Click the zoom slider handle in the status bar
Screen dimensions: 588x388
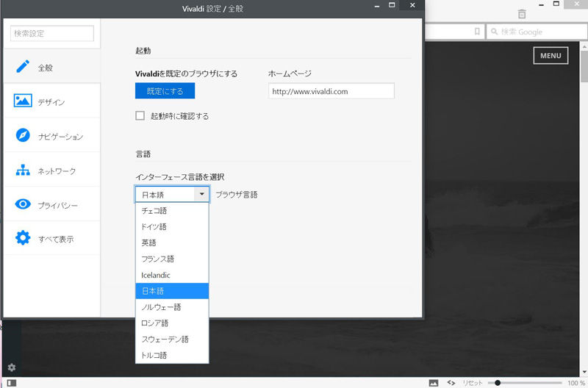click(498, 383)
